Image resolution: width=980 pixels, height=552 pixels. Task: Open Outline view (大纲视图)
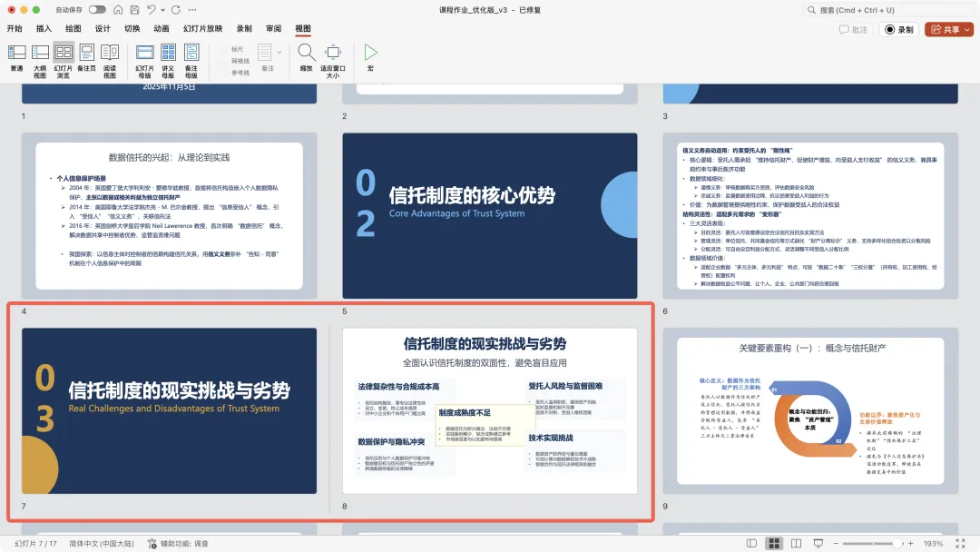coord(40,61)
